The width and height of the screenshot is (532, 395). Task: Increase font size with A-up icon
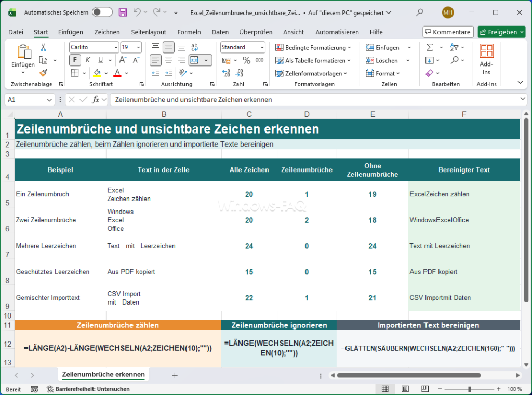pos(123,60)
